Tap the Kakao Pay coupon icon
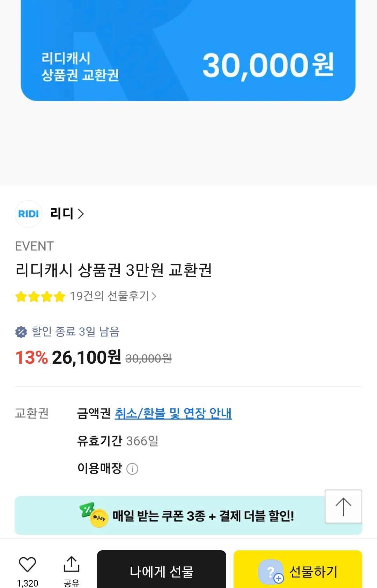 coord(94,515)
